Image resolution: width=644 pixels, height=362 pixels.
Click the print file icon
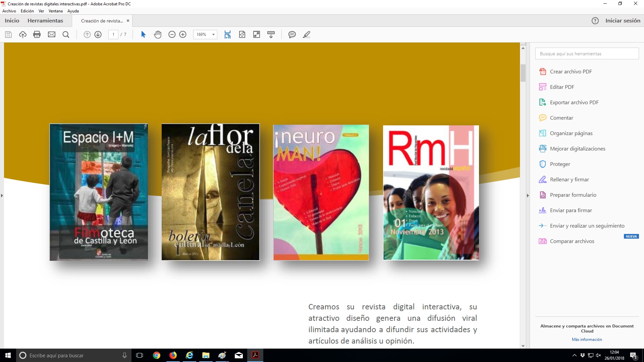pos(37,35)
